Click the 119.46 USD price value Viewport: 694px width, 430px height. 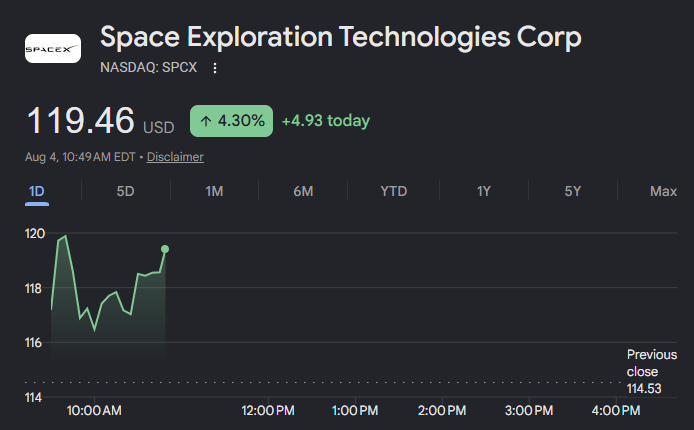tap(100, 121)
